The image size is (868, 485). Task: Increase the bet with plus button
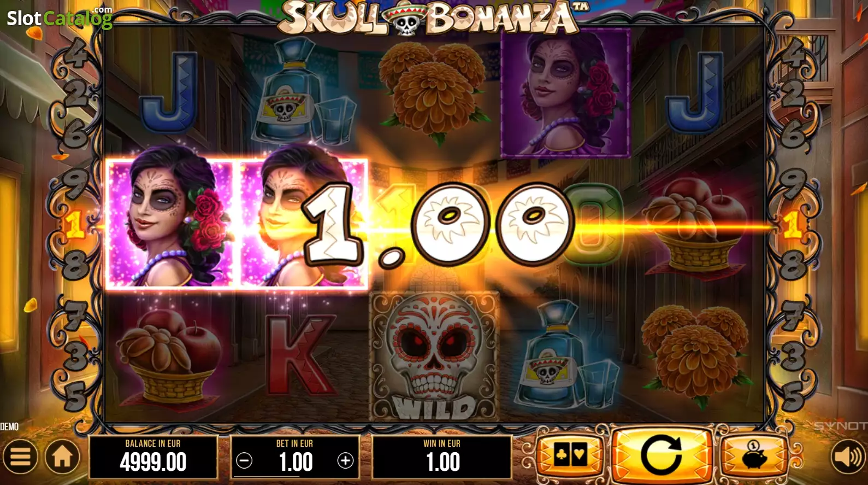click(345, 461)
